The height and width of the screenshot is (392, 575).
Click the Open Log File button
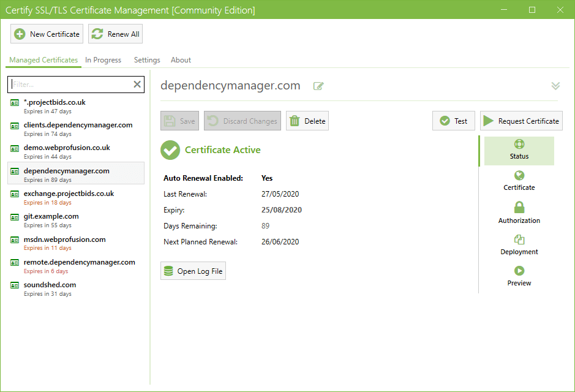coord(194,271)
